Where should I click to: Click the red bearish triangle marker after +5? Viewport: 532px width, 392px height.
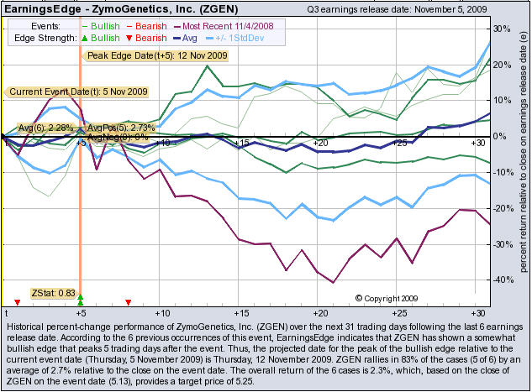pos(128,302)
